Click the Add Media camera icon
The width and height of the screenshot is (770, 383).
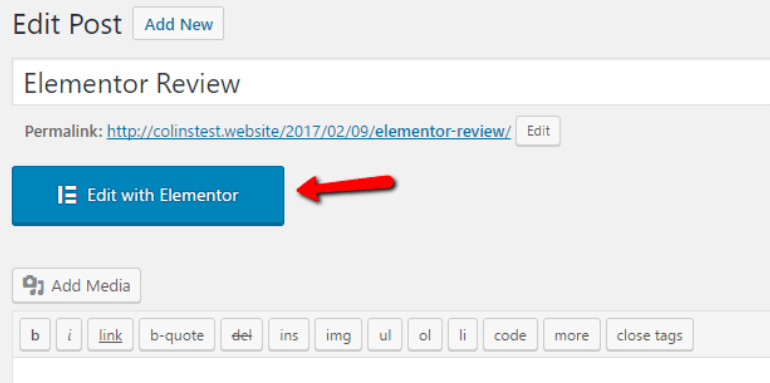33,285
